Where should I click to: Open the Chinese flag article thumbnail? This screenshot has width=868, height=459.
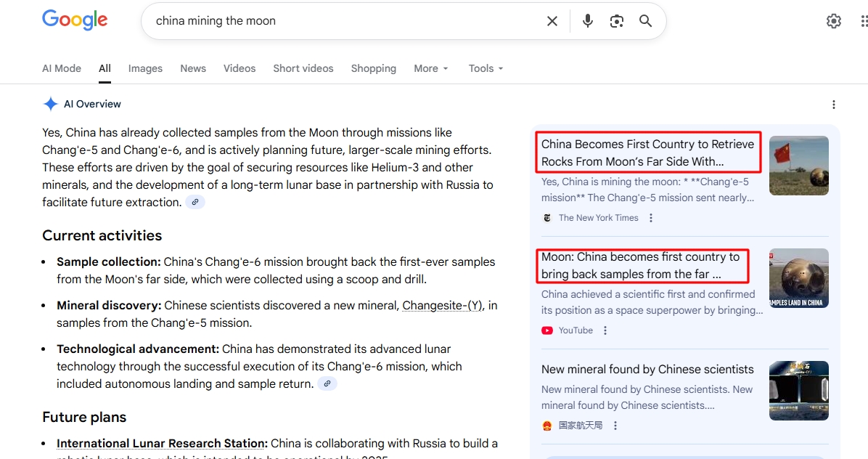click(x=799, y=166)
